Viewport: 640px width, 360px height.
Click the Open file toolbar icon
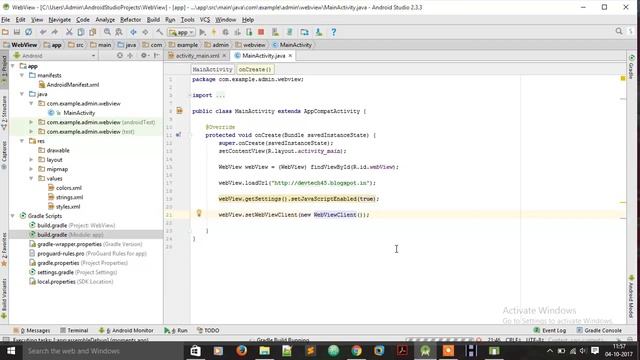tap(5, 32)
